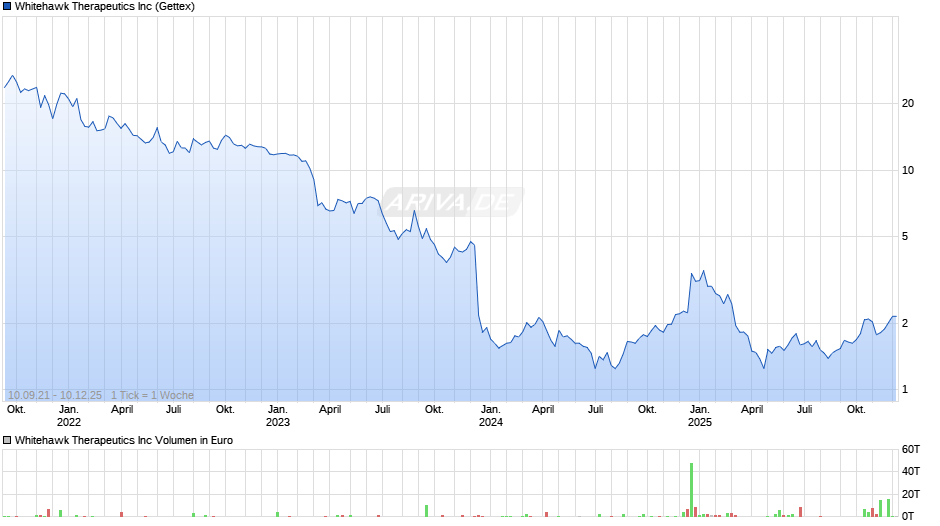This screenshot has height=526, width=940.
Task: Click the volume axis label 60T
Action: [x=911, y=449]
